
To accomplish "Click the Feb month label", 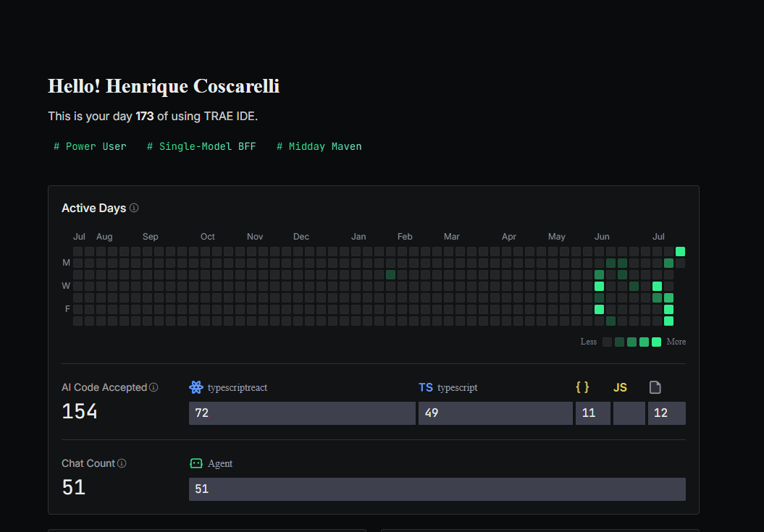I will click(405, 237).
